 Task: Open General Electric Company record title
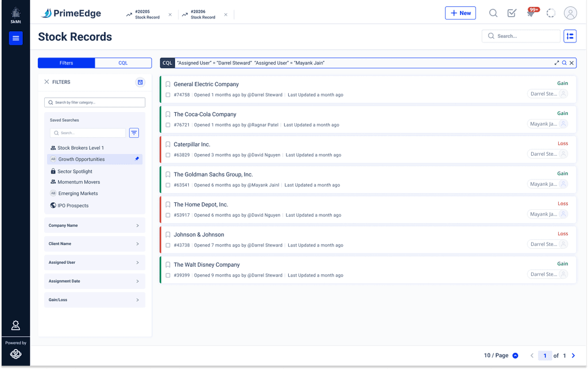(x=206, y=84)
